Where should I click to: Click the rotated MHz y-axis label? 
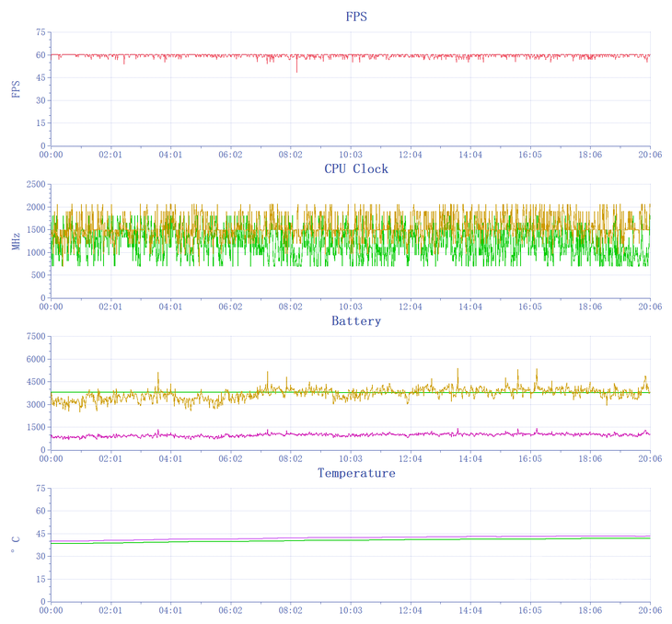pos(16,241)
